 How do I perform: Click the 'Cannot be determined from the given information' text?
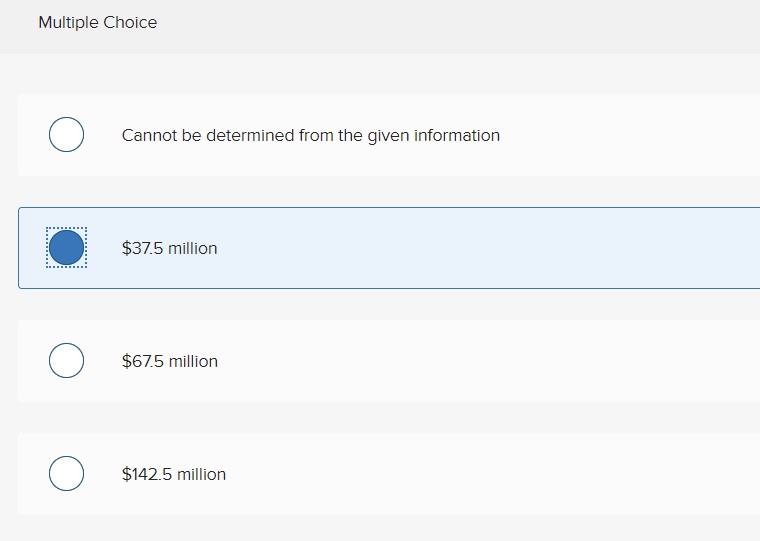click(x=310, y=135)
